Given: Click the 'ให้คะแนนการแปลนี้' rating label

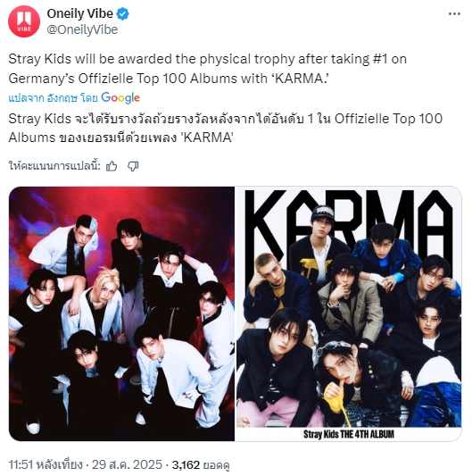Looking at the screenshot, I should click(x=54, y=166).
